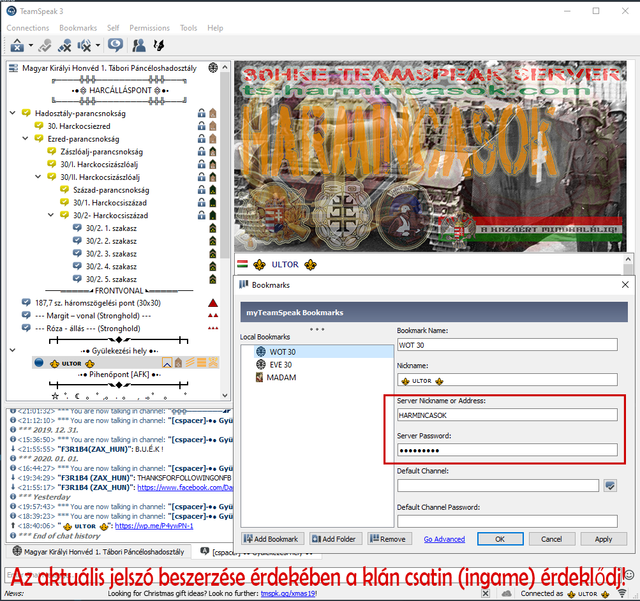The width and height of the screenshot is (640, 601).
Task: Click in Server Nickname or Address field
Action: (507, 415)
